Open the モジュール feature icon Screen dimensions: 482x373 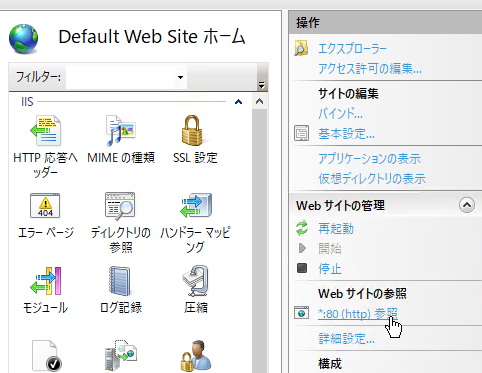click(46, 281)
